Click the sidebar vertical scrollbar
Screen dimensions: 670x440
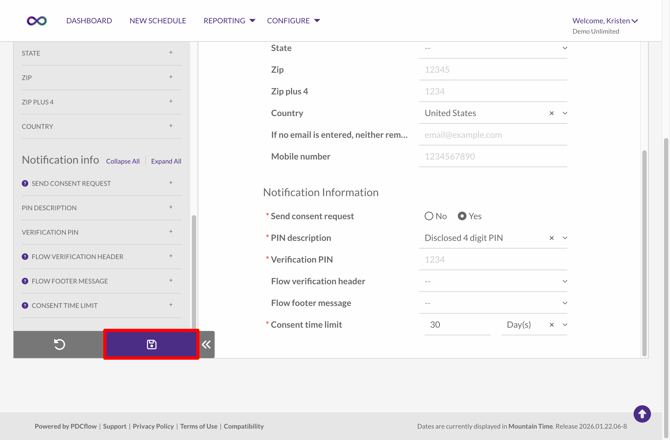tap(194, 272)
